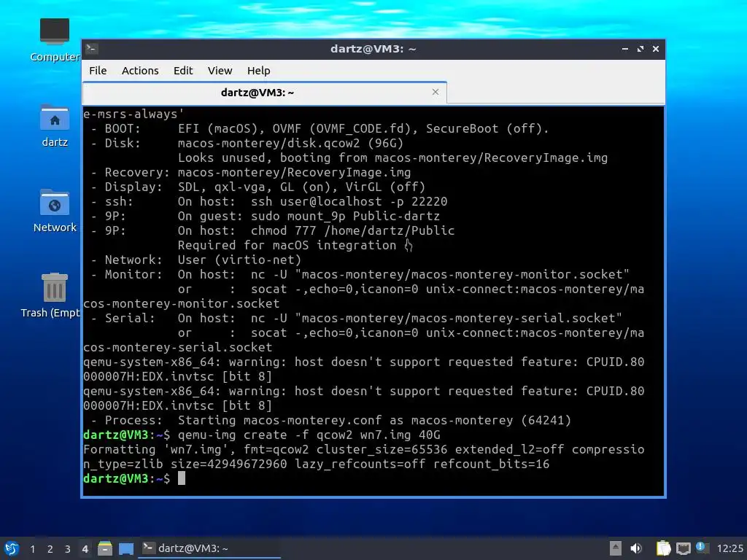The width and height of the screenshot is (747, 560).
Task: Click 'ssh user@localhost -p 22220' text
Action: coord(349,201)
